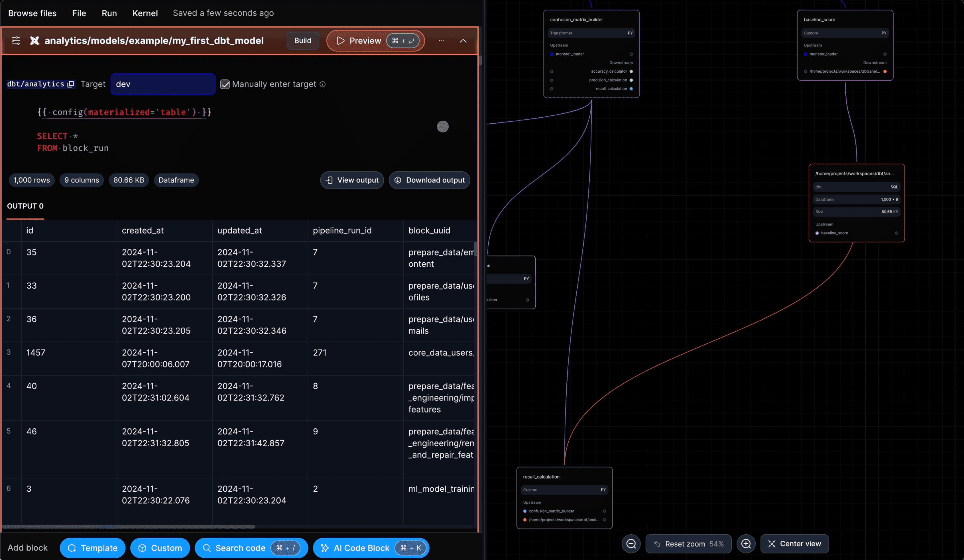The width and height of the screenshot is (964, 560).
Task: Open the Kernel menu
Action: coord(145,13)
